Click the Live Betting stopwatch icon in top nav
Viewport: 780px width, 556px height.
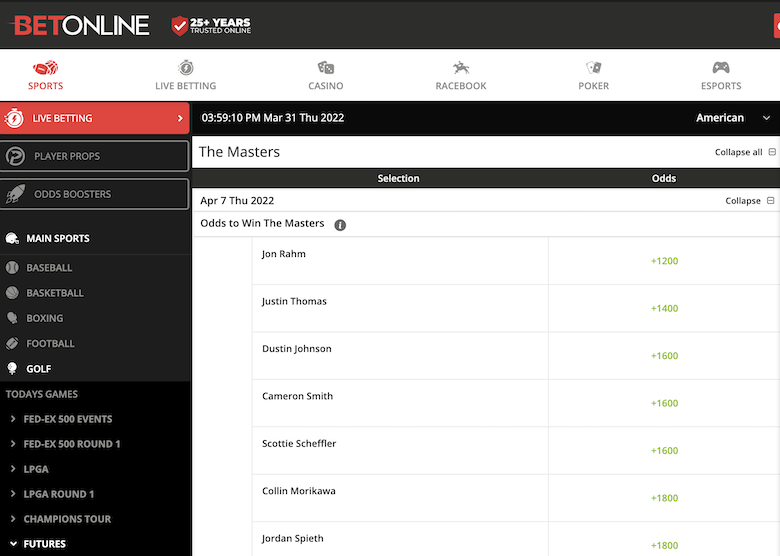click(186, 68)
